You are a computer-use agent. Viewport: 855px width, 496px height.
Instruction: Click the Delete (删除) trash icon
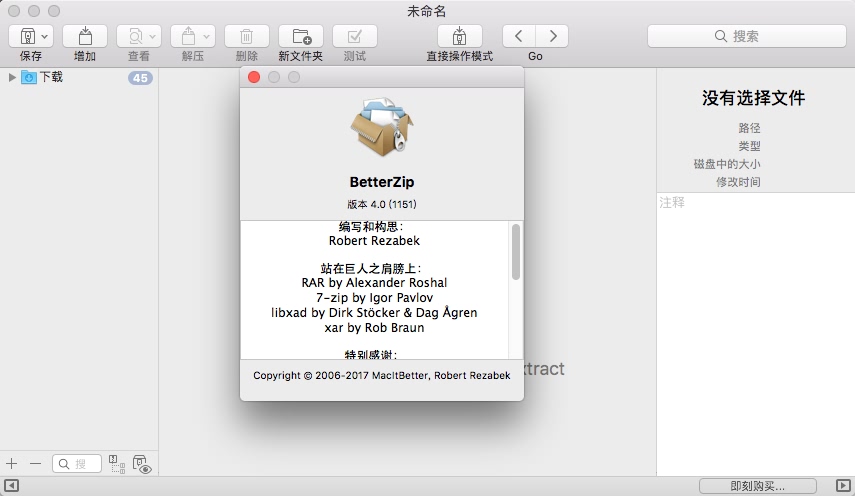[246, 36]
